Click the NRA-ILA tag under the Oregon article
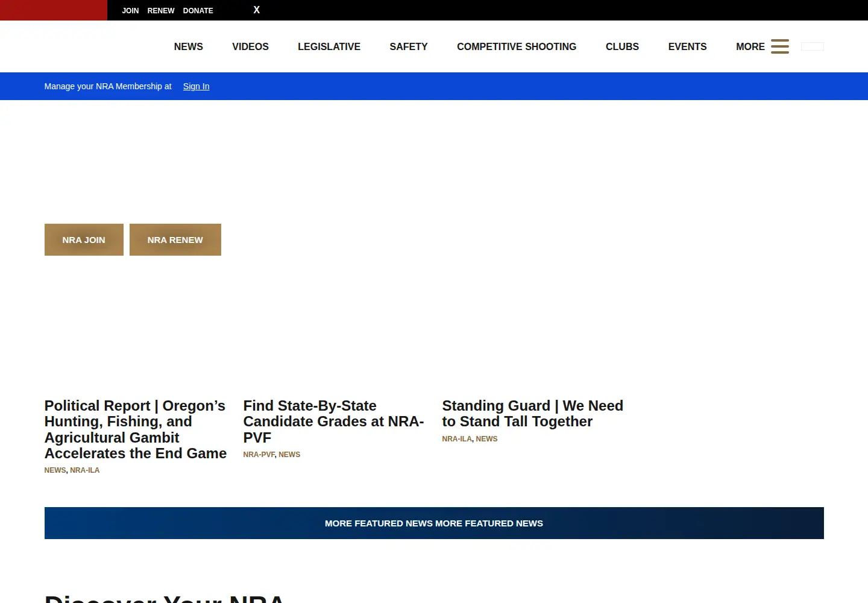Image resolution: width=868 pixels, height=603 pixels. pyautogui.click(x=85, y=470)
